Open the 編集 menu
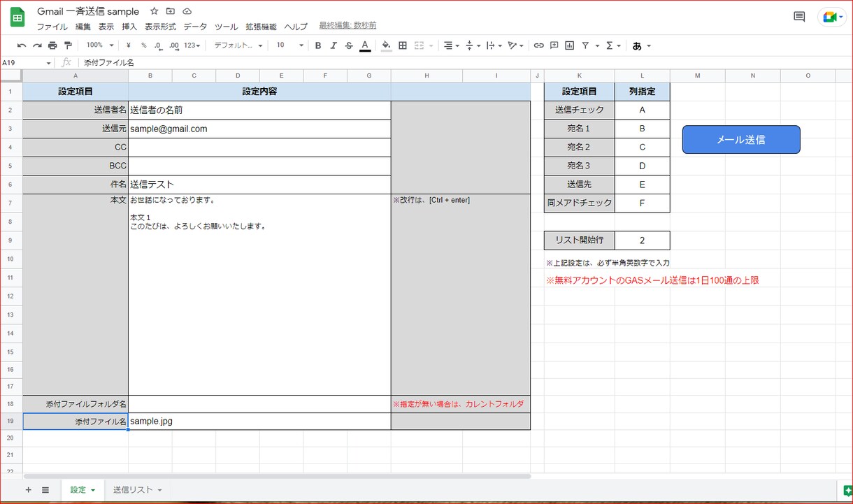The image size is (853, 504). point(83,27)
